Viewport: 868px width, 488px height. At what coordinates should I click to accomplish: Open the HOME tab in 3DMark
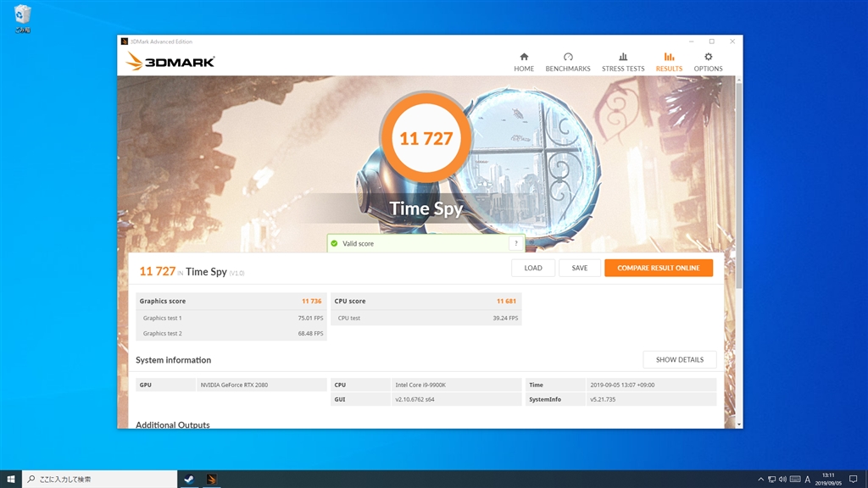[524, 62]
